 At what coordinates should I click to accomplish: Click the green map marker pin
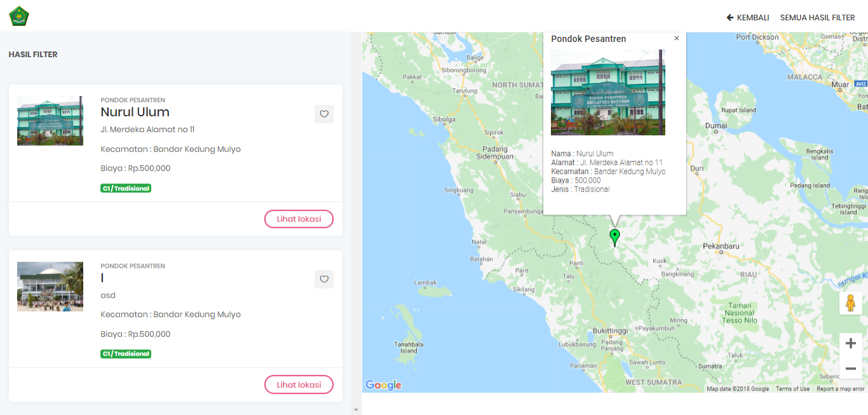(x=614, y=237)
